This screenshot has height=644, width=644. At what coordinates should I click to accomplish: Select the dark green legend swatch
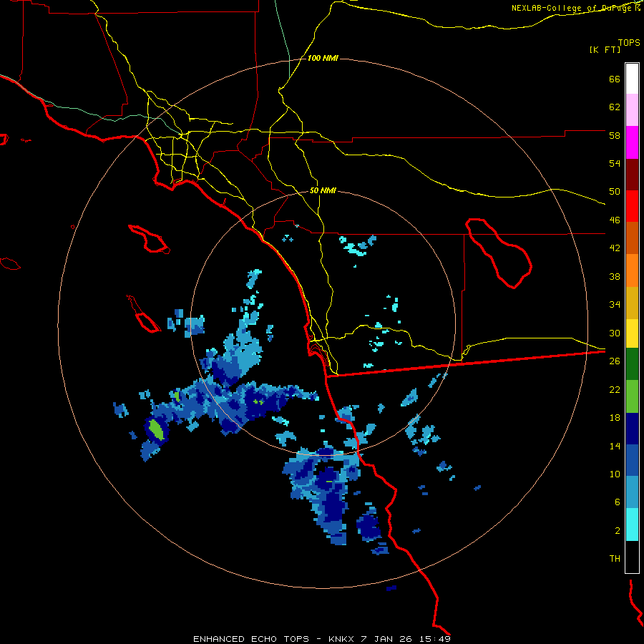pyautogui.click(x=632, y=364)
